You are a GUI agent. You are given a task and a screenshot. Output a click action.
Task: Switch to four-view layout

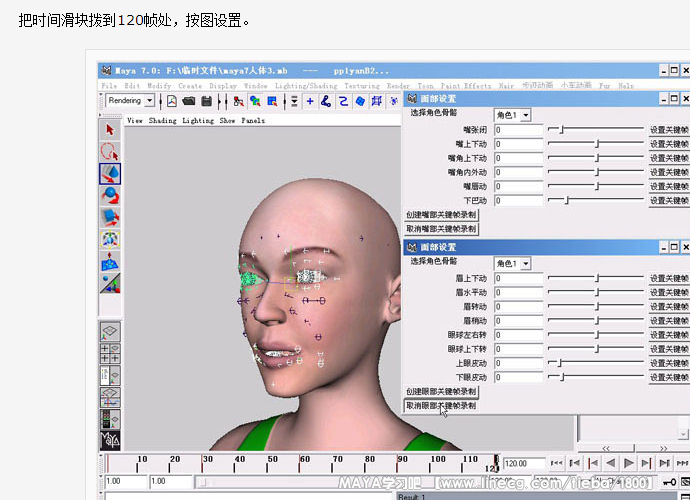110,353
